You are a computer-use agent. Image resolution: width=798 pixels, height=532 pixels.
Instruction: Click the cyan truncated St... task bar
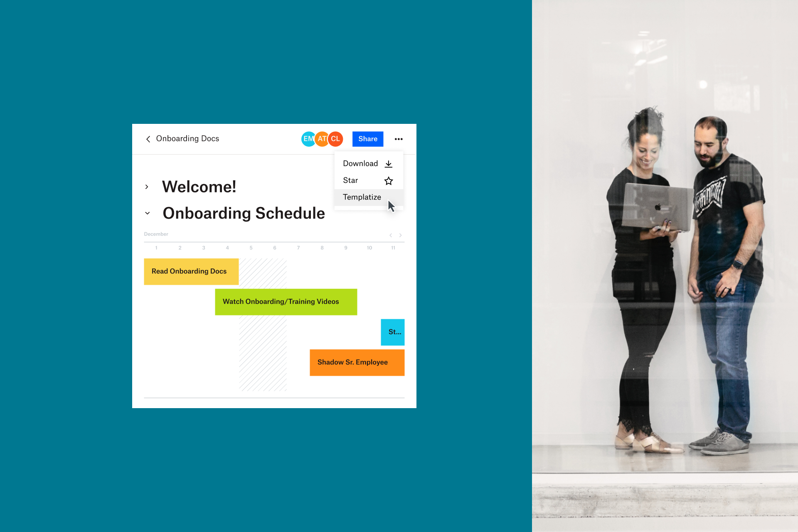[x=392, y=331]
